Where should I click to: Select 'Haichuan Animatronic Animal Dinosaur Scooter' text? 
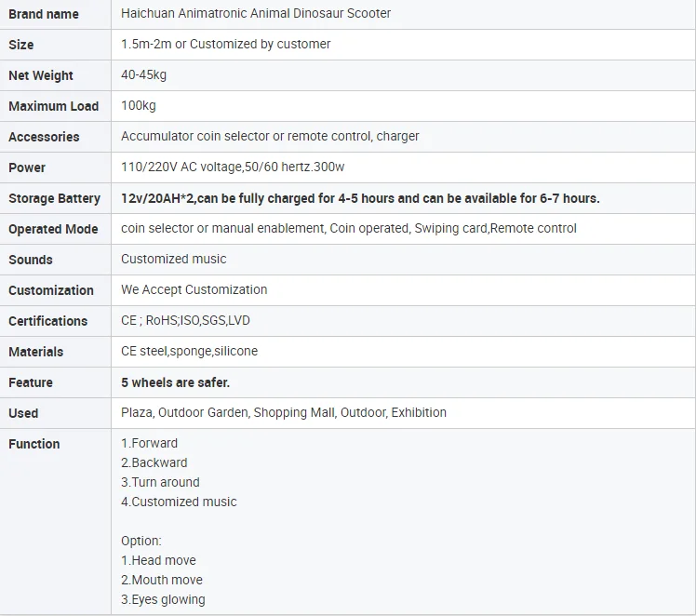pos(256,13)
